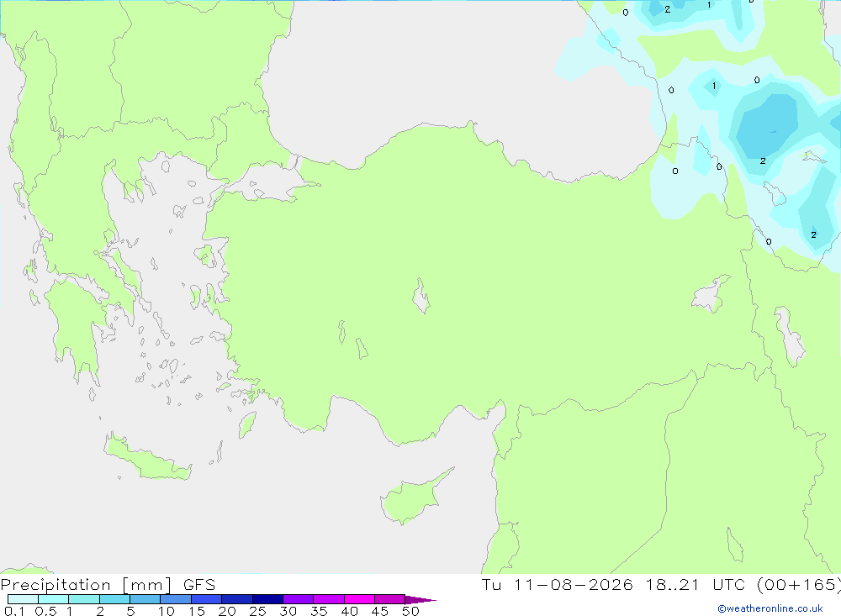841x616 pixels.
Task: Click the legend label 0.1
Action: point(14,611)
